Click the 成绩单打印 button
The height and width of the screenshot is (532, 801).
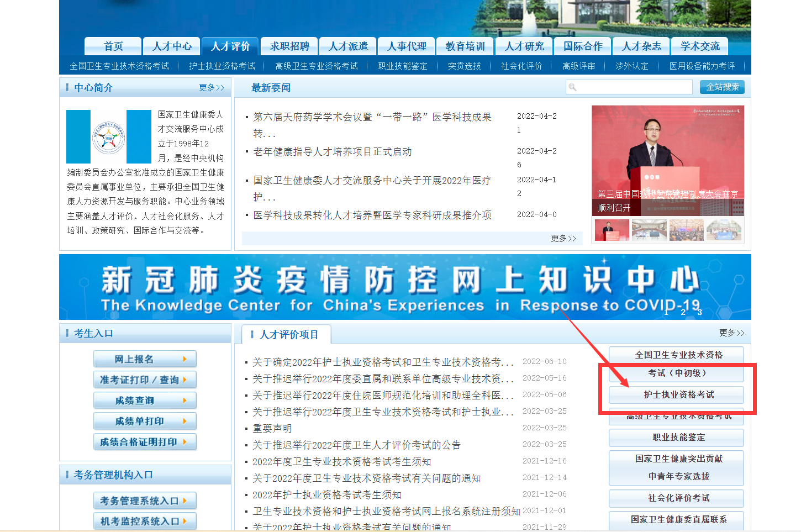coord(145,421)
